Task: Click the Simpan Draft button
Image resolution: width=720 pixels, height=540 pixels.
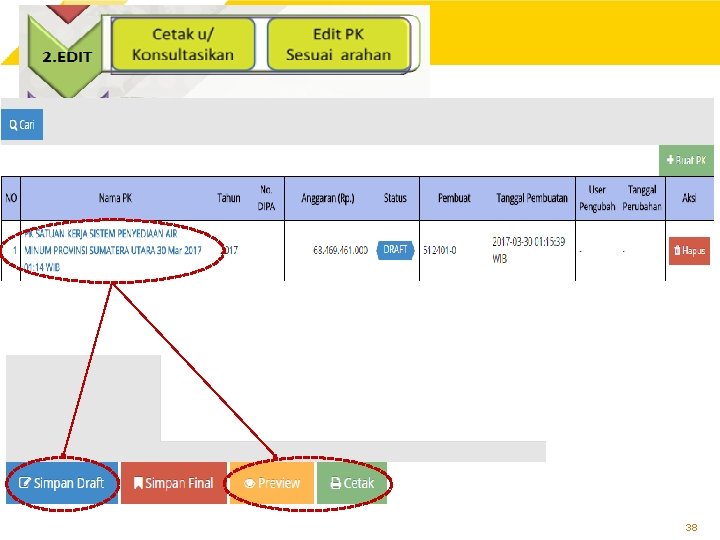Action: click(x=62, y=483)
